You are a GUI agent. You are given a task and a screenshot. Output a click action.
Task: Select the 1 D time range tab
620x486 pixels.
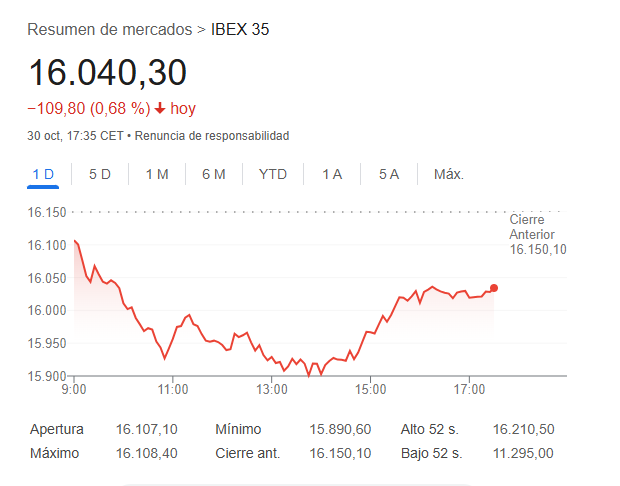point(43,174)
